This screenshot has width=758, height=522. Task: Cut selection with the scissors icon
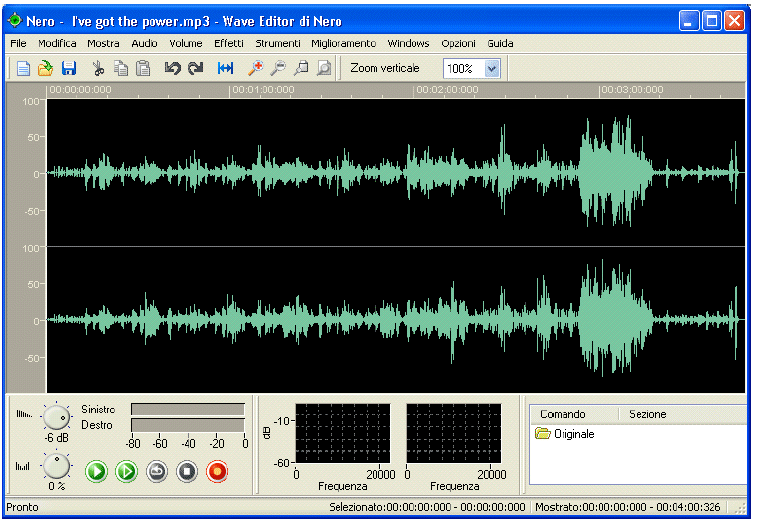[98, 69]
